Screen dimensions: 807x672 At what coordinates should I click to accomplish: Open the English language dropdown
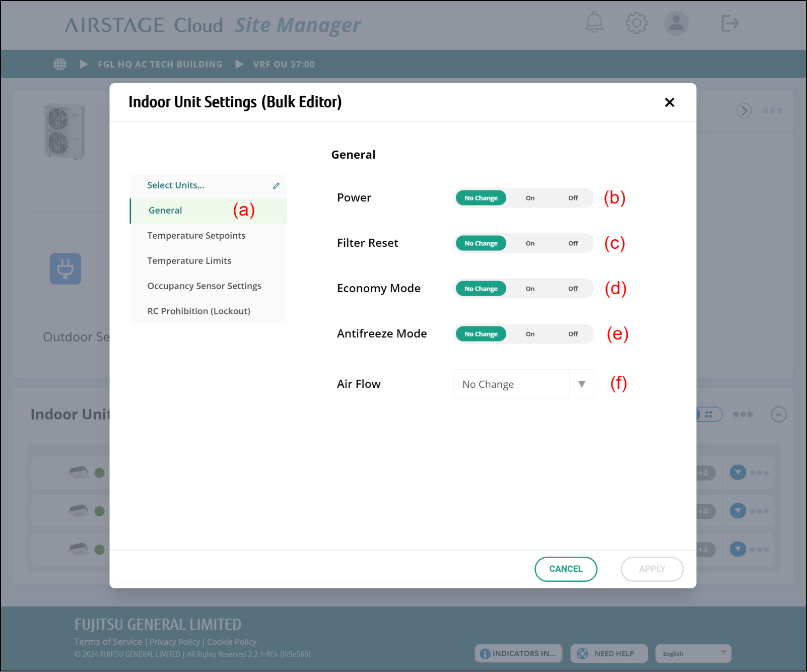693,653
